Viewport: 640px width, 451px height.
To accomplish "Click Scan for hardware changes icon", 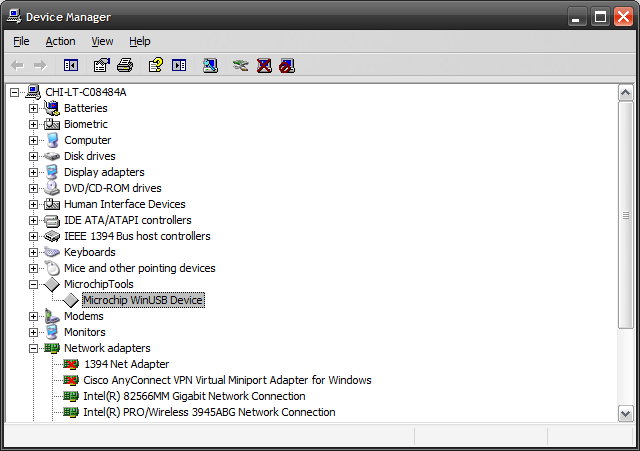I will click(x=210, y=65).
